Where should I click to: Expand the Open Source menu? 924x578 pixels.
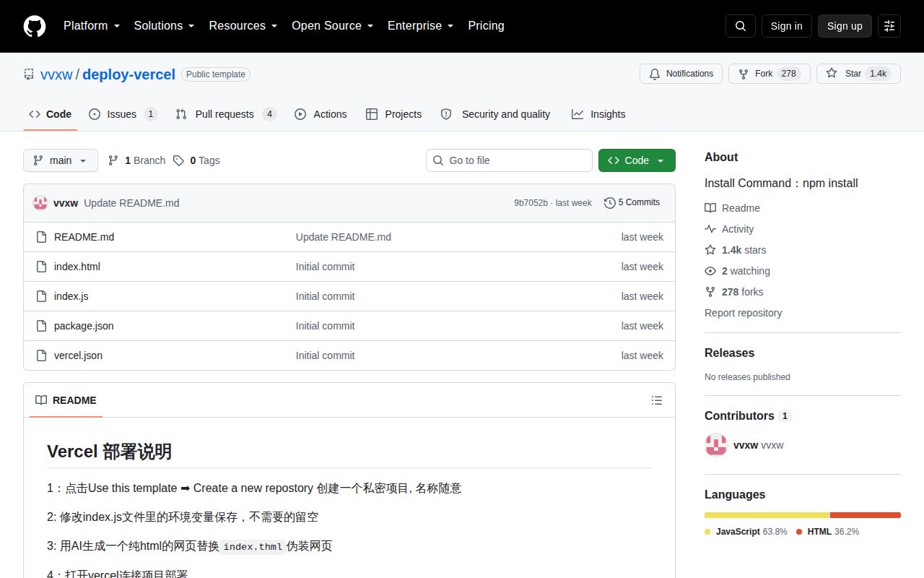(x=333, y=26)
